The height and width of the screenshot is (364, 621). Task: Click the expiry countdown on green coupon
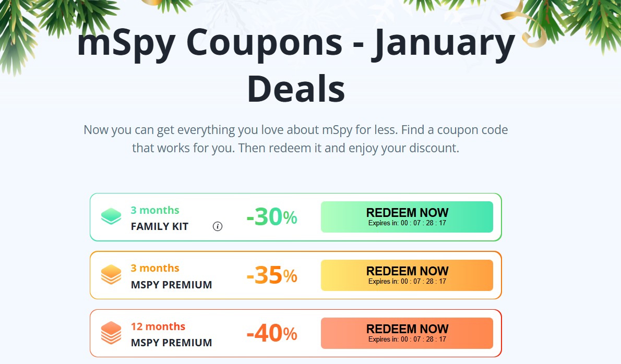(407, 222)
